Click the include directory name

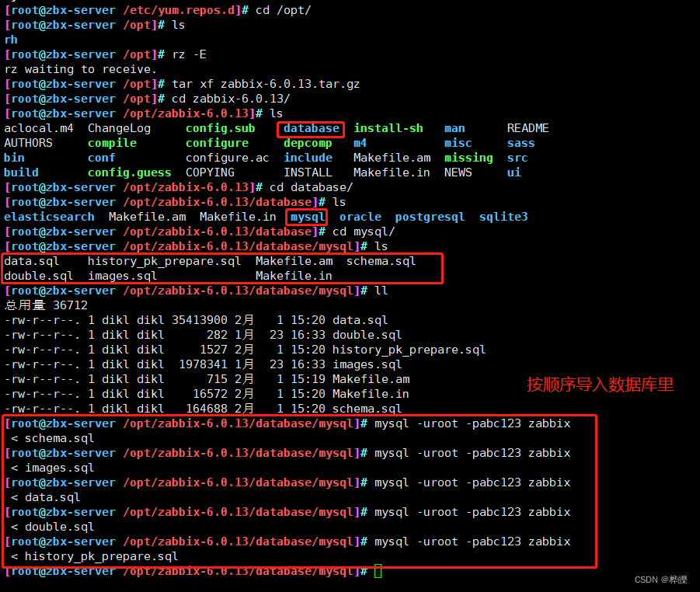coord(308,158)
